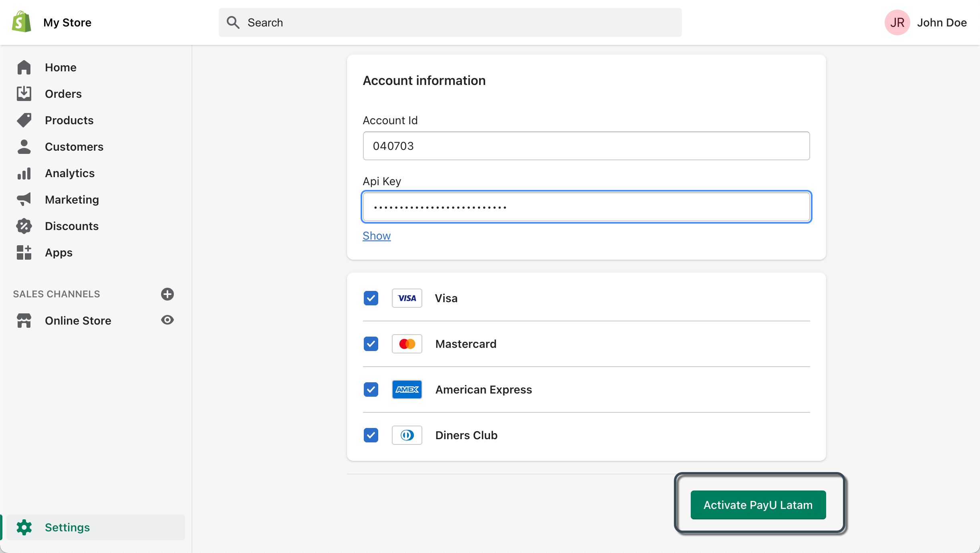Click the Mastercard label text

click(466, 344)
